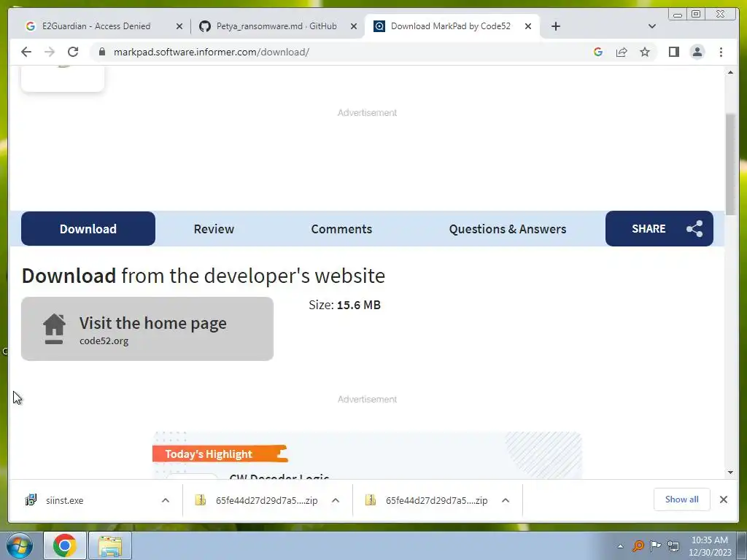Screen dimensions: 747x560
Task: Close the Download MarkPad tab
Action: pos(528,26)
